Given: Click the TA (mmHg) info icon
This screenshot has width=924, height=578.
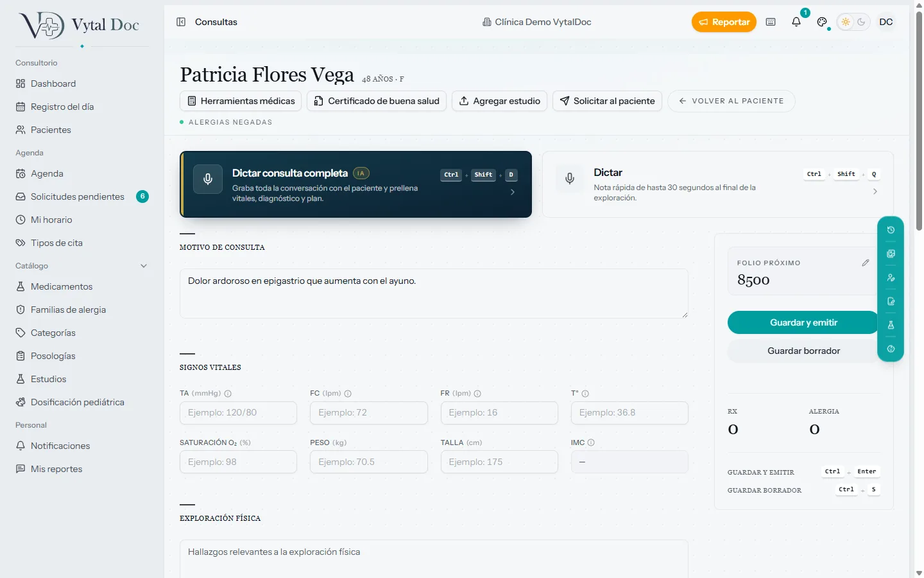Looking at the screenshot, I should click(228, 394).
